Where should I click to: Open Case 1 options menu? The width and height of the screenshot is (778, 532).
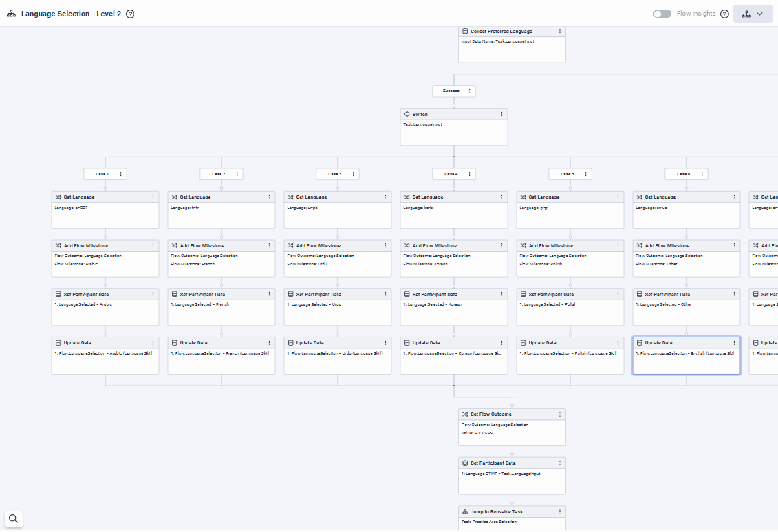point(121,174)
